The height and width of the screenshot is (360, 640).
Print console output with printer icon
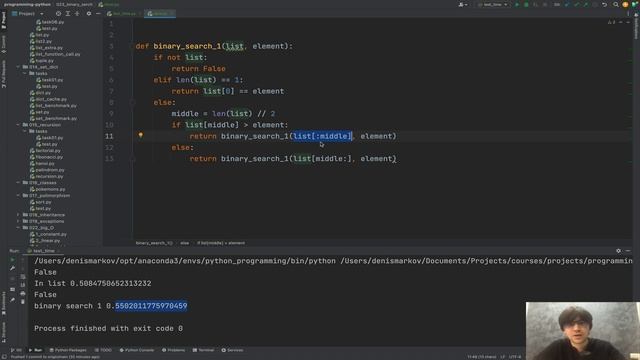(23, 293)
